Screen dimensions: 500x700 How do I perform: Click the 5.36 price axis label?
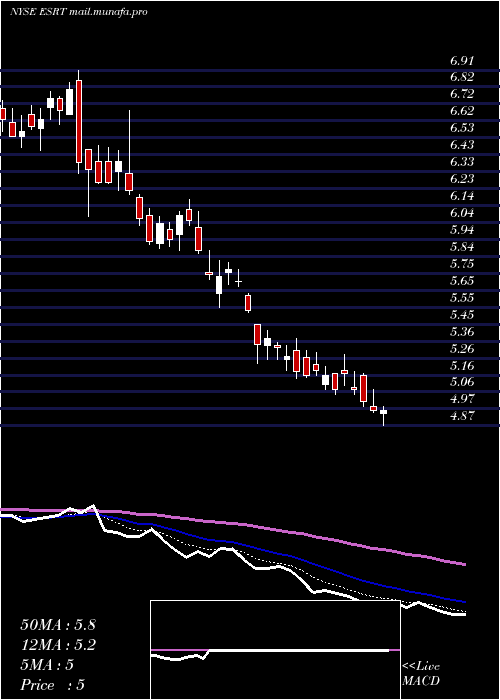tap(462, 332)
